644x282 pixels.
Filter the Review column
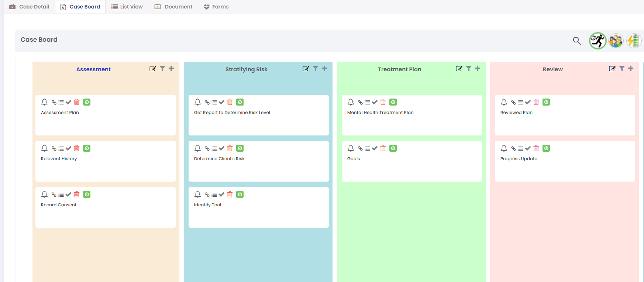pyautogui.click(x=622, y=69)
